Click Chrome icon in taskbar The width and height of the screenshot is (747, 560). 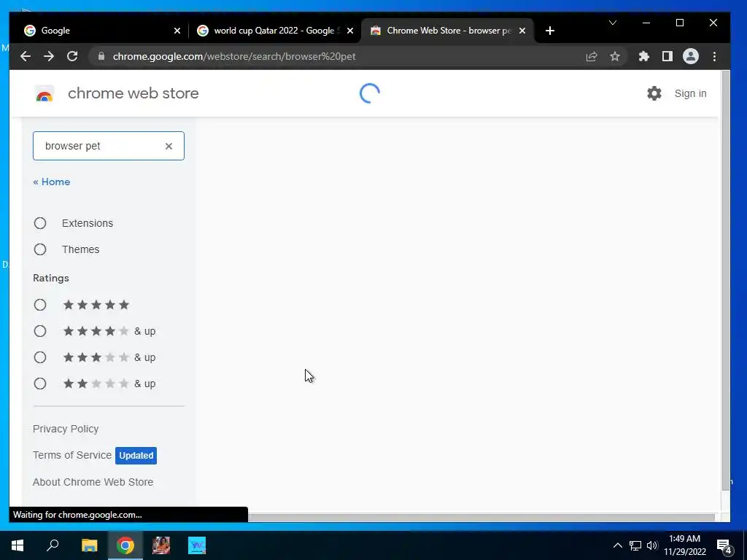coord(125,545)
